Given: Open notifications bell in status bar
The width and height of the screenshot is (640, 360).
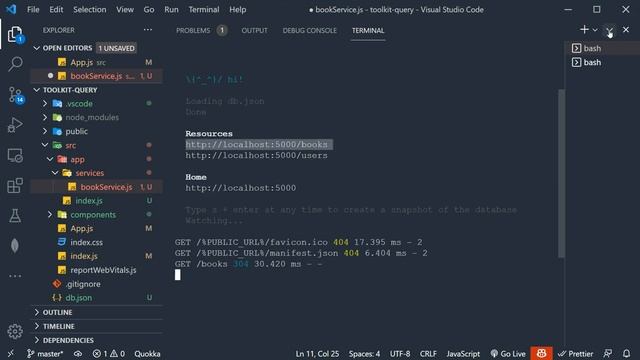Looking at the screenshot, I should [x=627, y=354].
